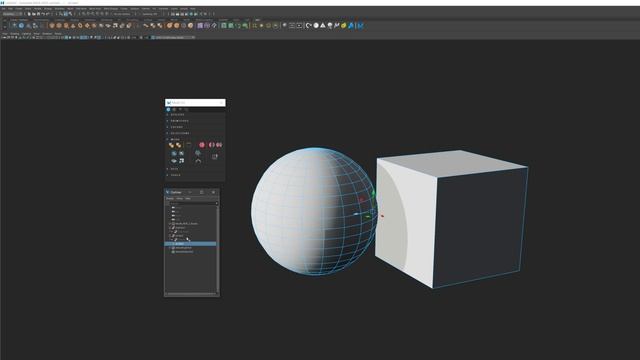640x360 pixels.
Task: Click the blue M icon at shelf end
Action: tap(360, 25)
